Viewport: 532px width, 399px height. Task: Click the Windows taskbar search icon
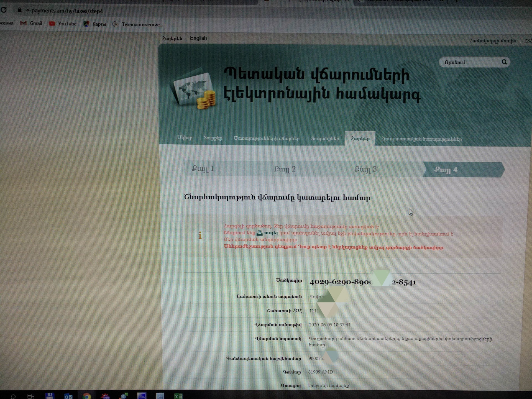[13, 396]
